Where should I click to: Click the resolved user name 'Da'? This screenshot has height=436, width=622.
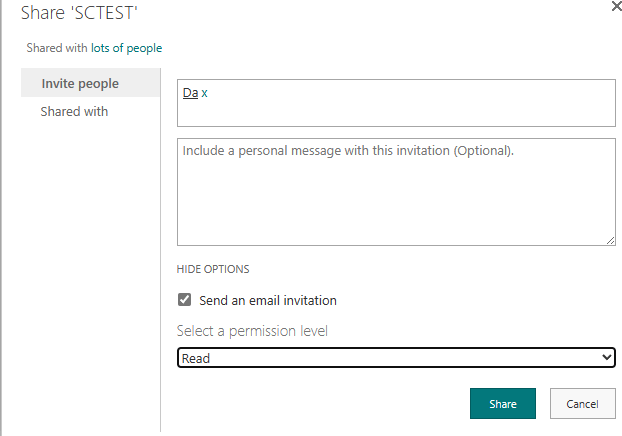coord(190,93)
